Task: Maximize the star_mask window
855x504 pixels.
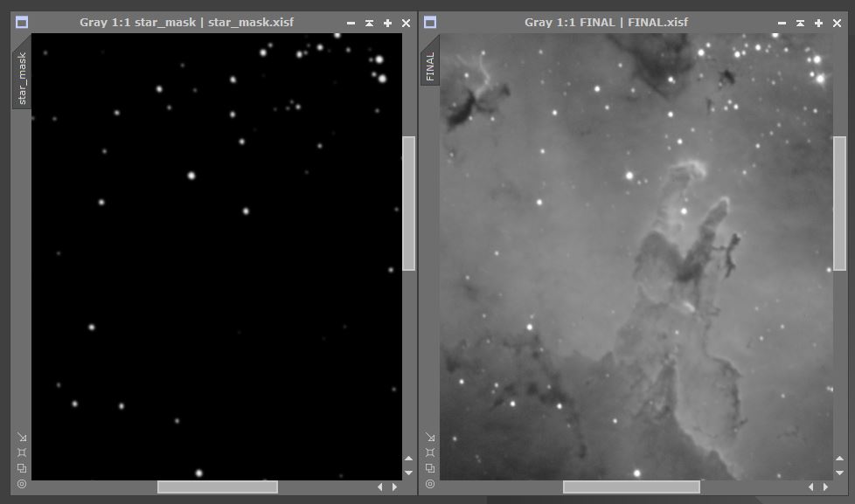Action: click(x=387, y=23)
